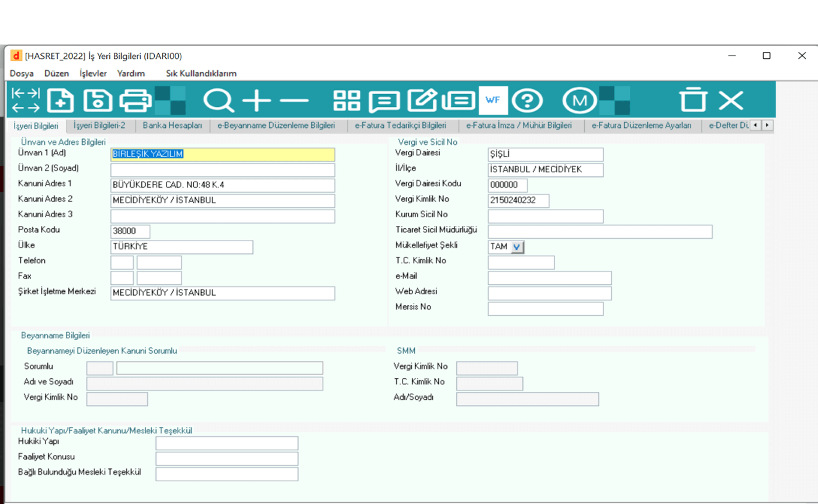Open the Dosya menu
Screen dimensions: 818x504
tap(22, 74)
